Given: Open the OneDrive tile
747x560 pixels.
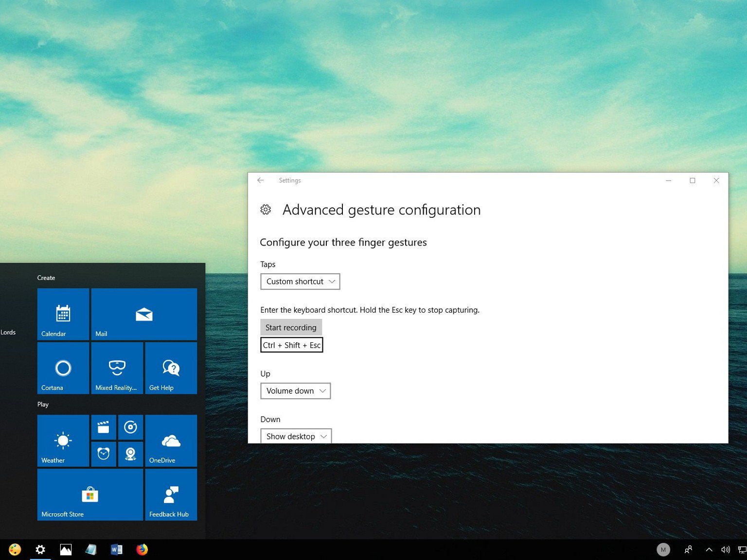Looking at the screenshot, I should coord(171,441).
